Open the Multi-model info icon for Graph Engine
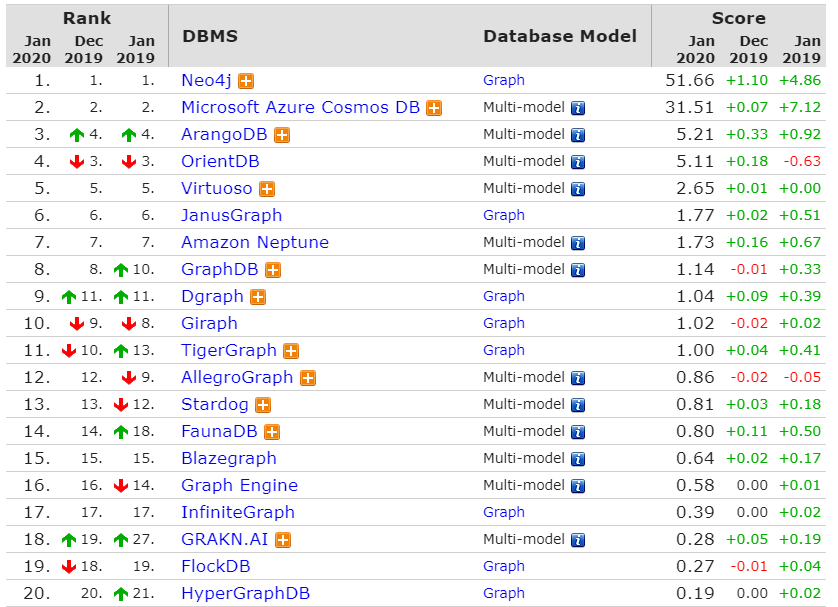Viewport: 838px width, 607px height. pyautogui.click(x=578, y=486)
